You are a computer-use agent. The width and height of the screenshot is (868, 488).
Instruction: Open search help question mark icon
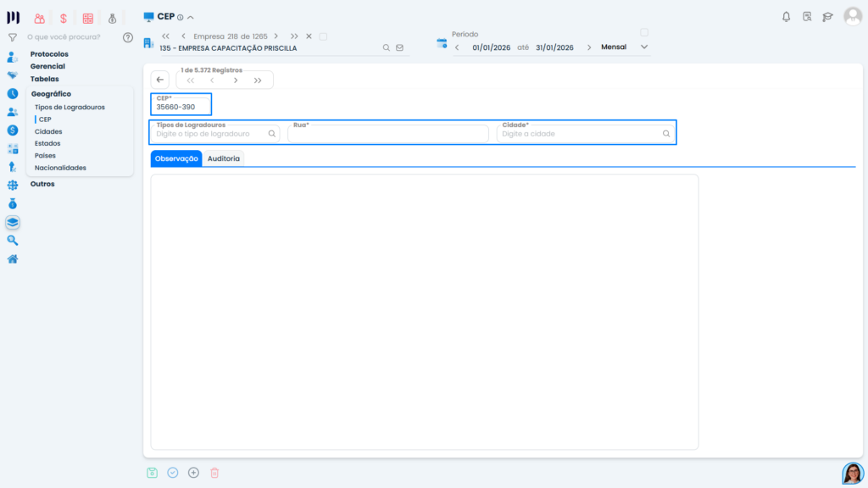[x=128, y=37]
